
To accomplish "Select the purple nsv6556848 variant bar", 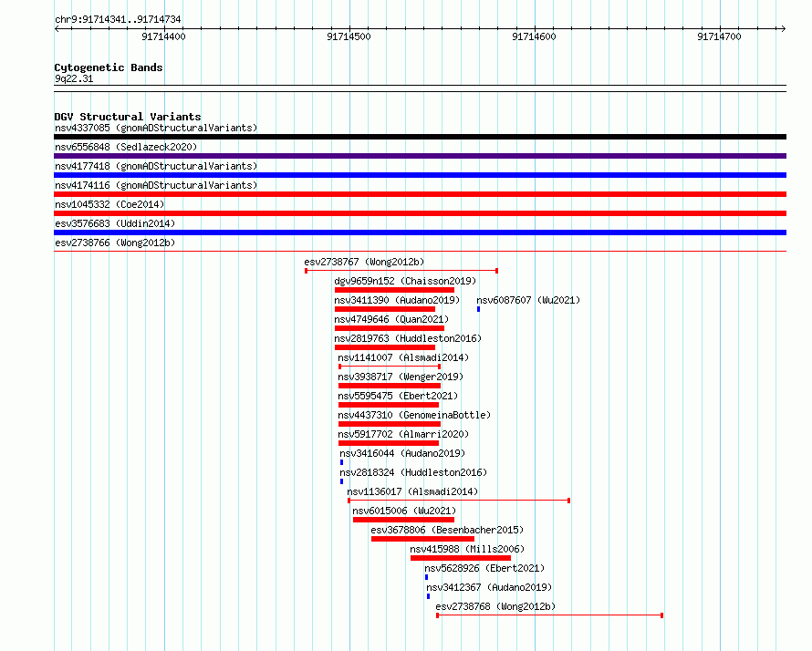I will [x=420, y=156].
